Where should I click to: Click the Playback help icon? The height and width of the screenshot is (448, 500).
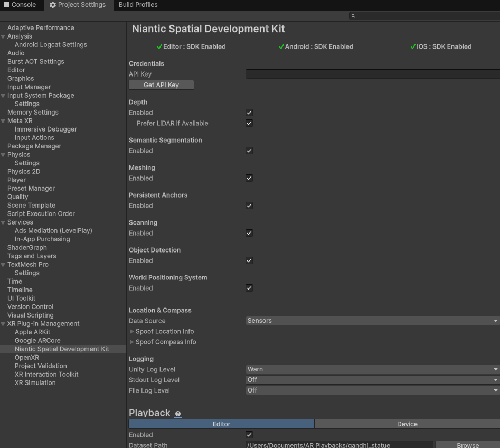click(177, 414)
